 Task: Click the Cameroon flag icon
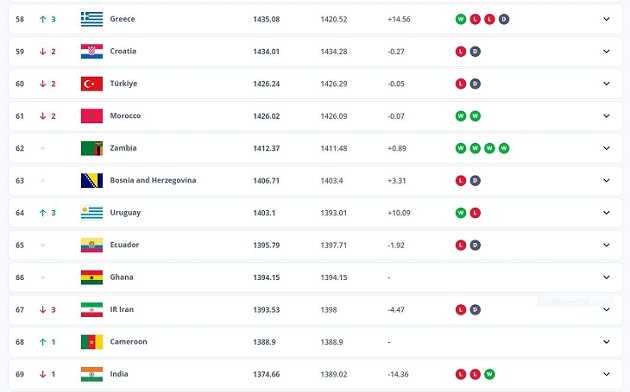(92, 342)
